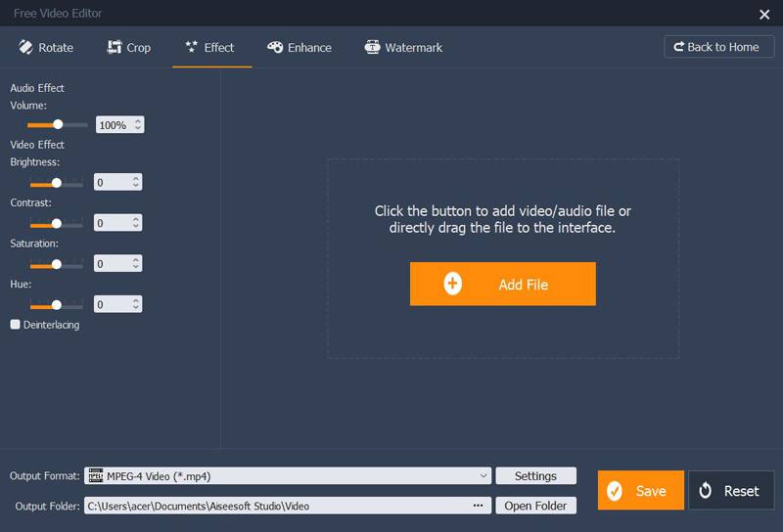
Task: Click the Saturation slider handle
Action: coord(57,264)
